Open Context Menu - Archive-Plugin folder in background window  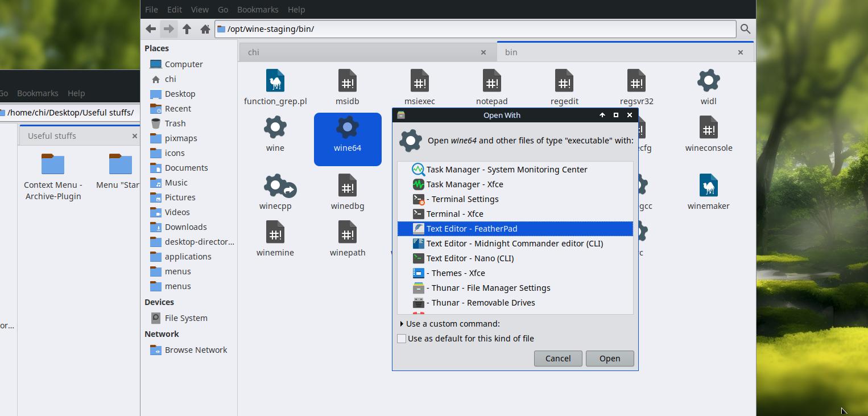(53, 165)
